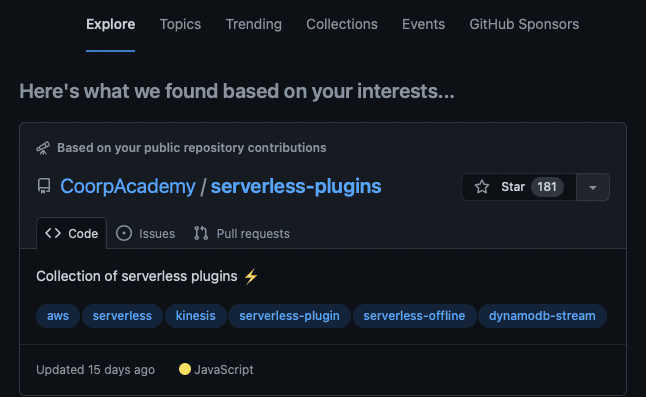This screenshot has height=397, width=646.
Task: Open the dynamodb-stream topic tag
Action: tap(542, 316)
